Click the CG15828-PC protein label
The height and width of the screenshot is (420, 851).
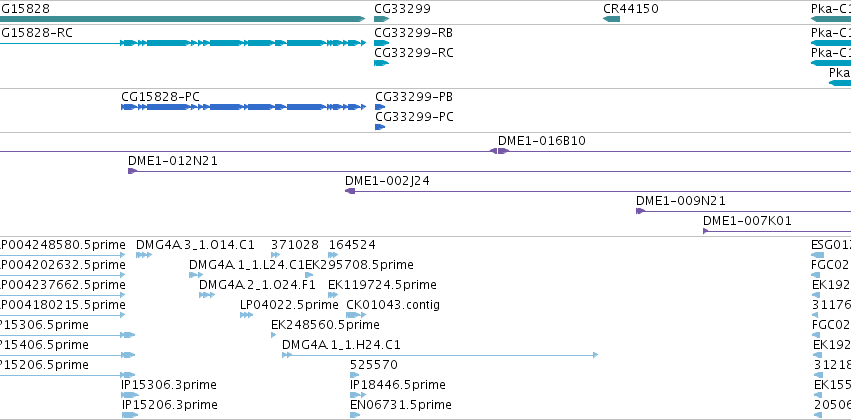click(x=160, y=97)
